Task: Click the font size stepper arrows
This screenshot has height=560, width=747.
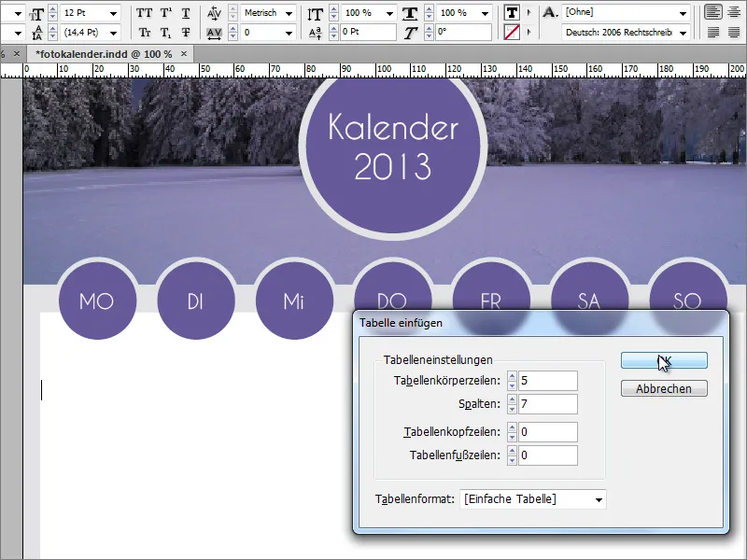Action: coord(53,13)
